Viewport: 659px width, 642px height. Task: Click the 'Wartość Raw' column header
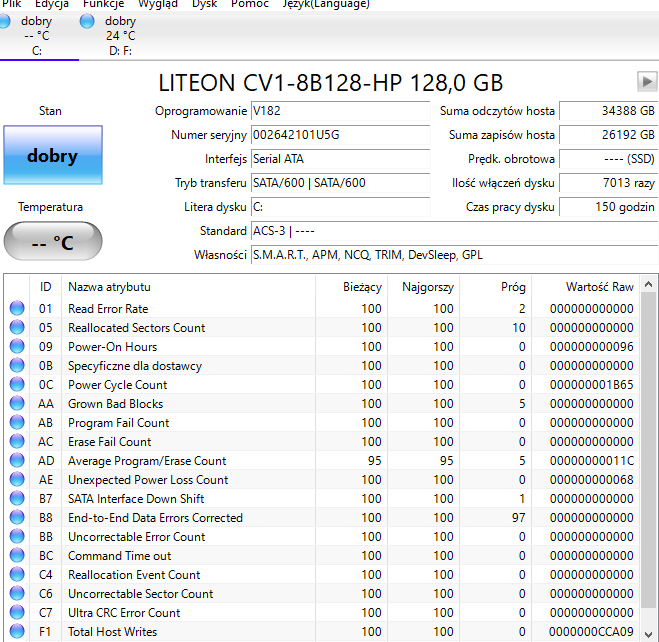point(585,287)
